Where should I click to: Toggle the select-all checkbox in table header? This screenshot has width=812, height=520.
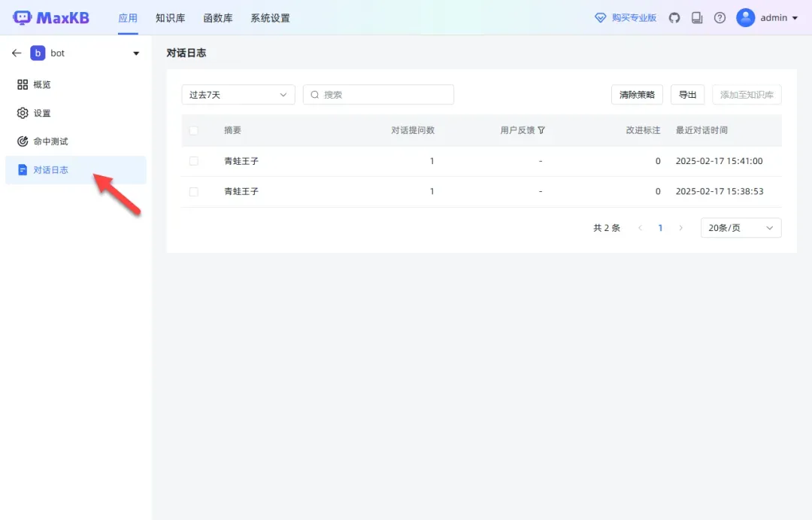[194, 131]
